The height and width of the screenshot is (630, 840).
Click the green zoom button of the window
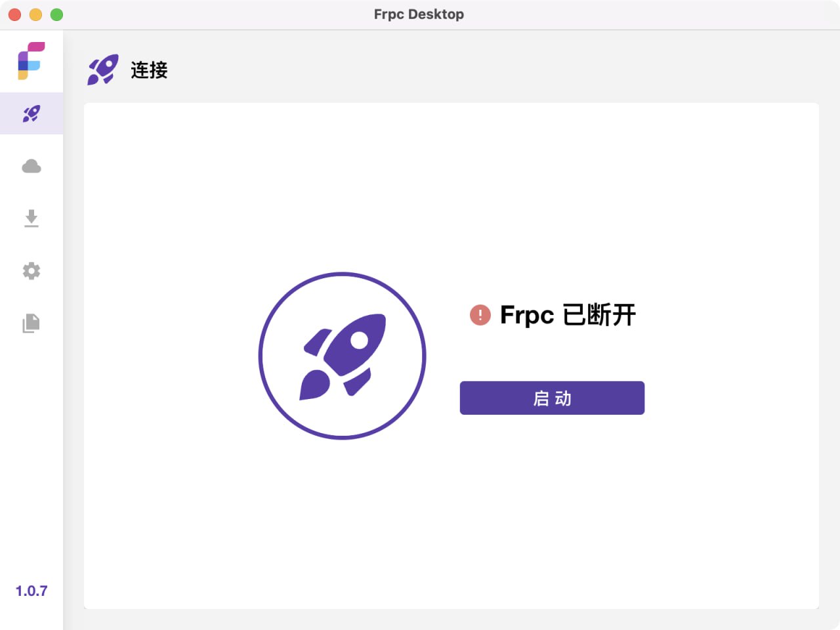point(56,14)
